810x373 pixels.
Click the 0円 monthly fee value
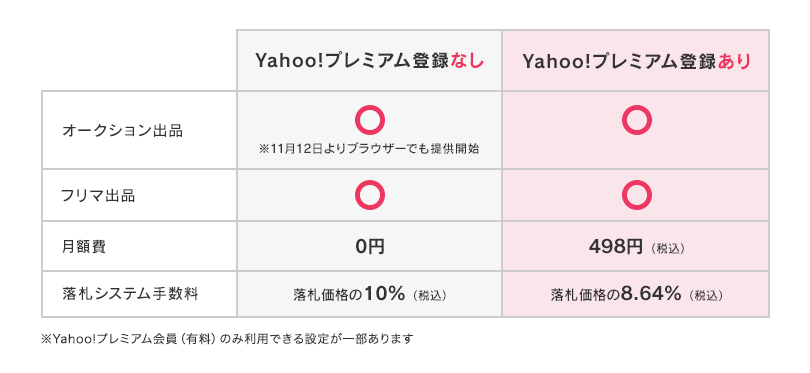pos(370,247)
